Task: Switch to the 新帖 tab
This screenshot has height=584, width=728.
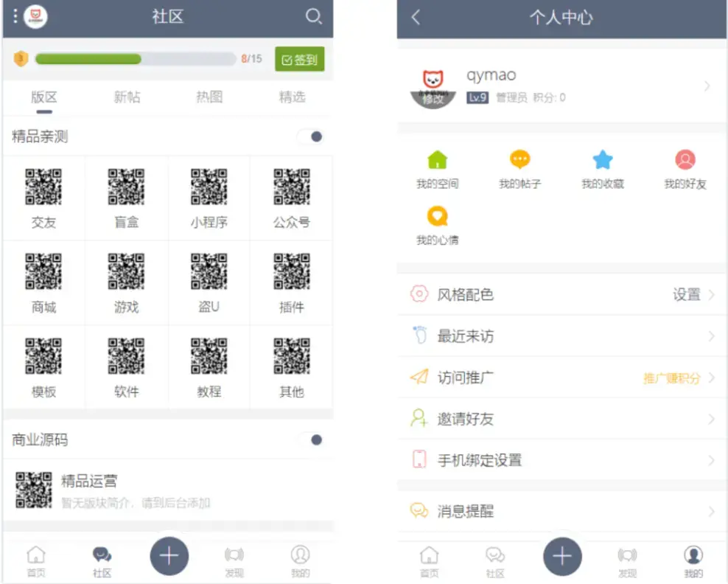Action: [127, 97]
